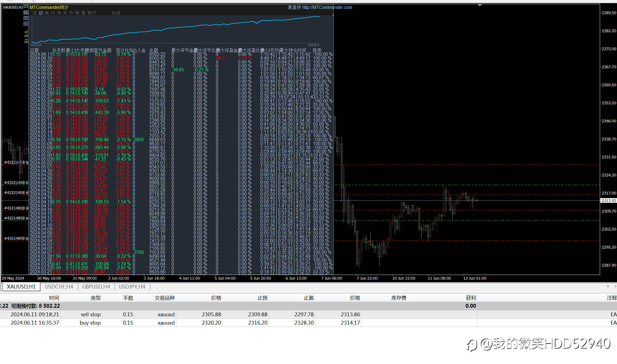This screenshot has width=617, height=364.
Task: Select the buy stop order row
Action: point(308,323)
